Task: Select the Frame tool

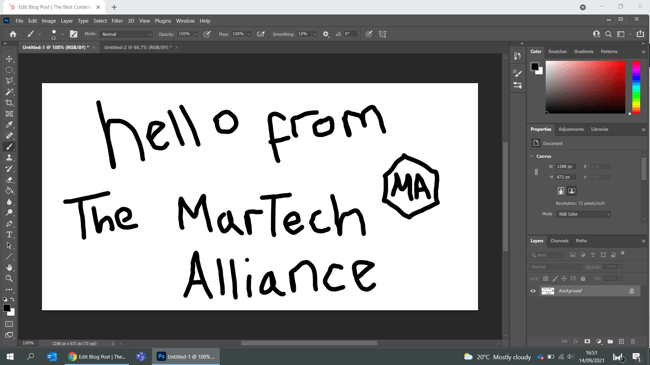Action: pos(9,114)
